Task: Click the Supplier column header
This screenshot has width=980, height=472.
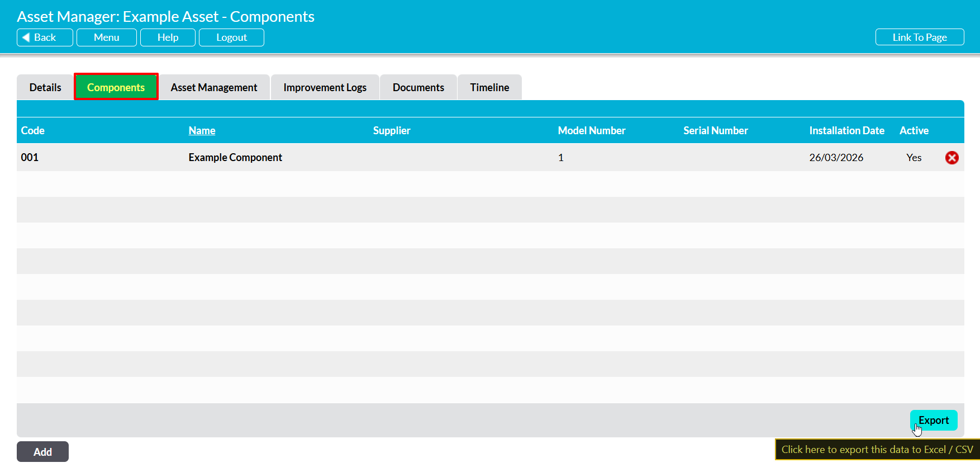Action: [x=392, y=130]
